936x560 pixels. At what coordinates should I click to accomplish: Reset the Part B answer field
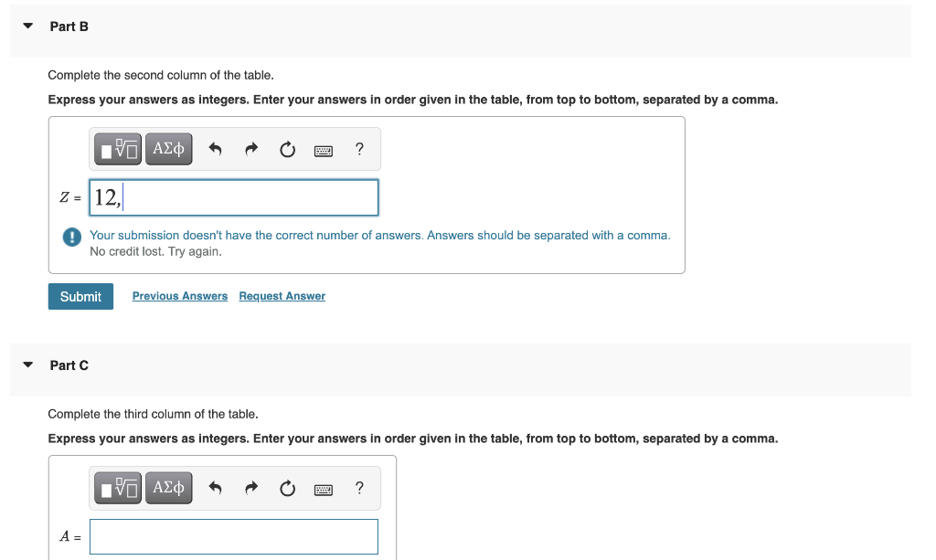pos(287,148)
